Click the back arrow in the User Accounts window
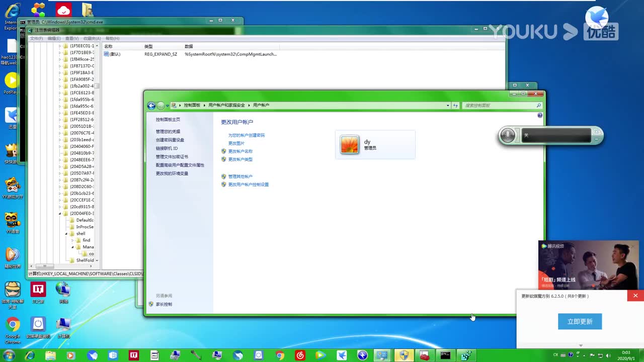This screenshot has height=362, width=644. click(x=151, y=106)
